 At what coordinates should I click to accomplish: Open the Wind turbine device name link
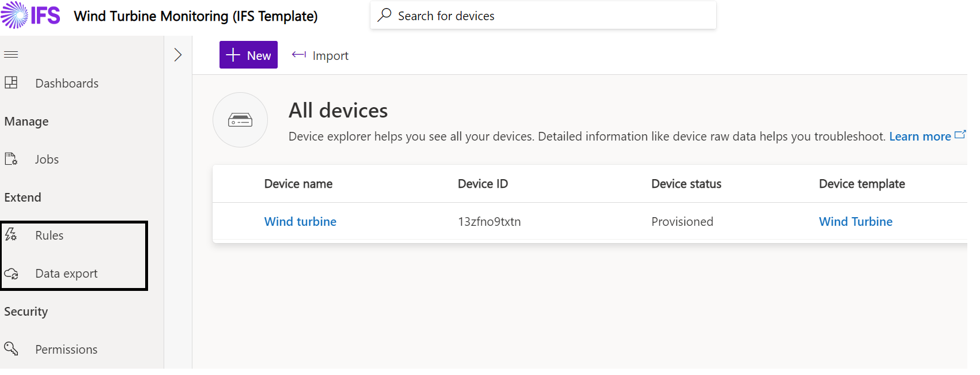(300, 222)
